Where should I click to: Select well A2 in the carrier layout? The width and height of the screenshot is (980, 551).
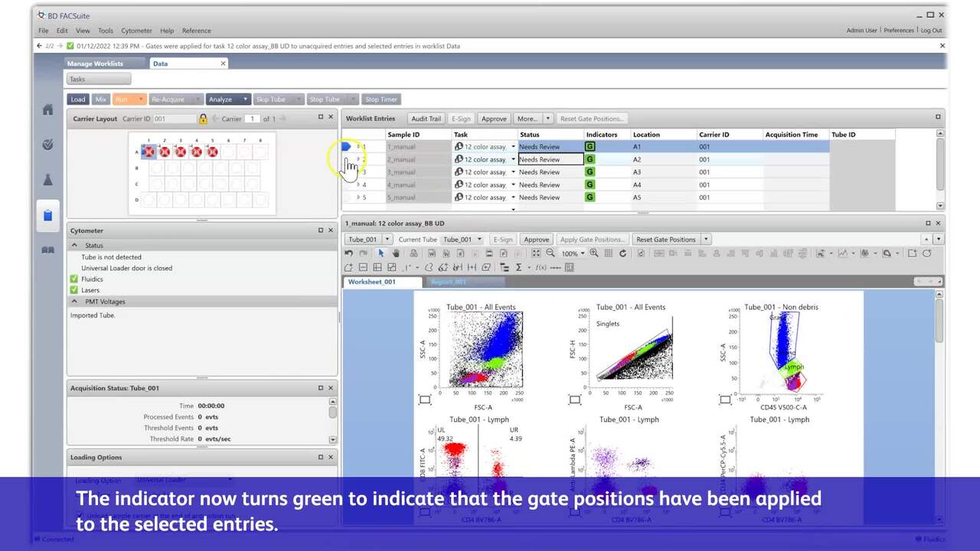coord(164,152)
